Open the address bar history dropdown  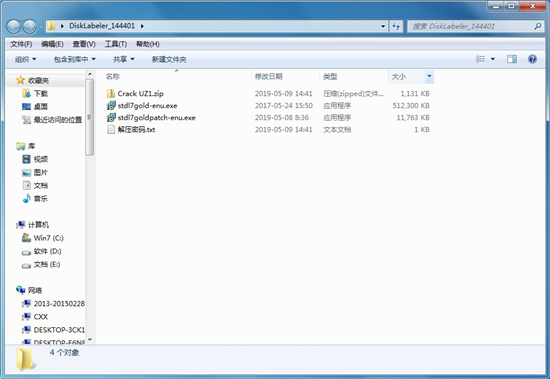click(x=383, y=26)
